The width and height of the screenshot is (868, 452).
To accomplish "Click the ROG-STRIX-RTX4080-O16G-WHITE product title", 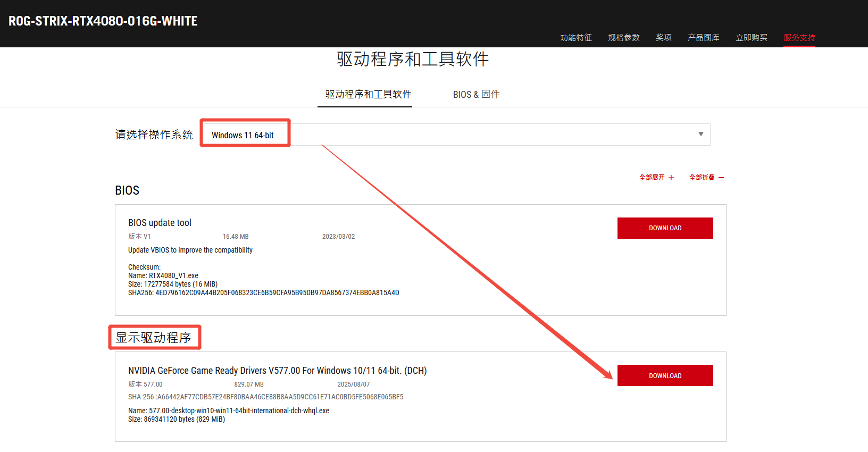I will click(103, 21).
